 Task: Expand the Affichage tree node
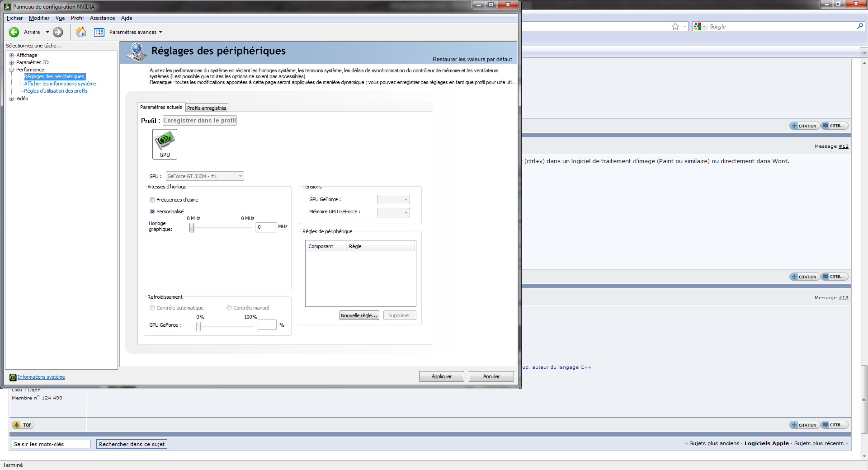[12, 55]
